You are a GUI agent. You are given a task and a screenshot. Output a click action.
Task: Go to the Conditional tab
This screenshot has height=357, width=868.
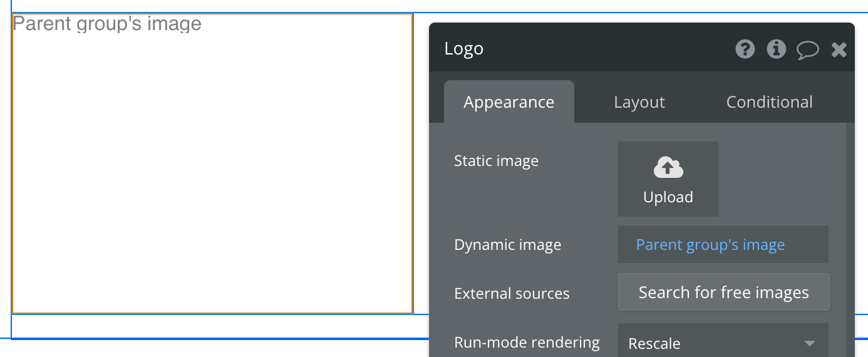(769, 102)
